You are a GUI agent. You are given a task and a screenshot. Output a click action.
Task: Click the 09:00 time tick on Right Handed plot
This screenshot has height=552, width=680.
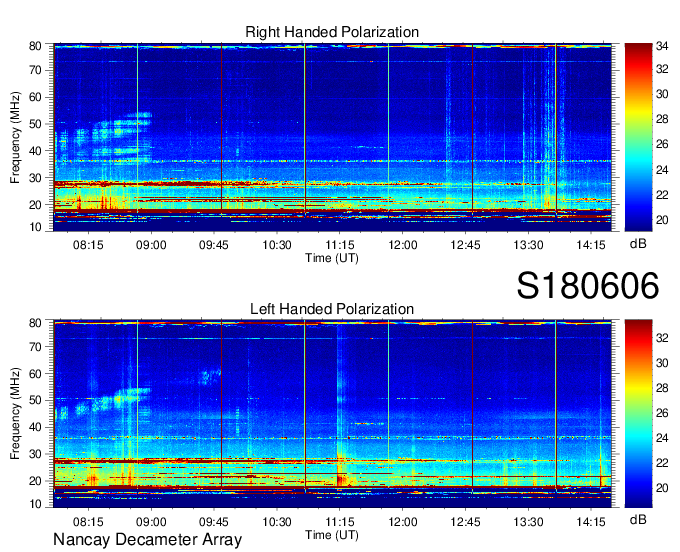tap(151, 245)
